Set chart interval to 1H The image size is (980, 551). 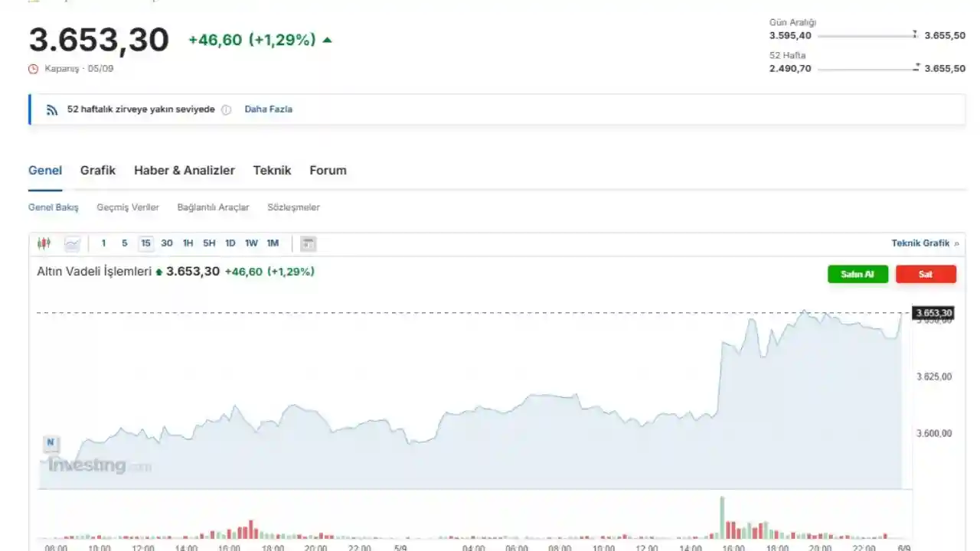coord(188,243)
